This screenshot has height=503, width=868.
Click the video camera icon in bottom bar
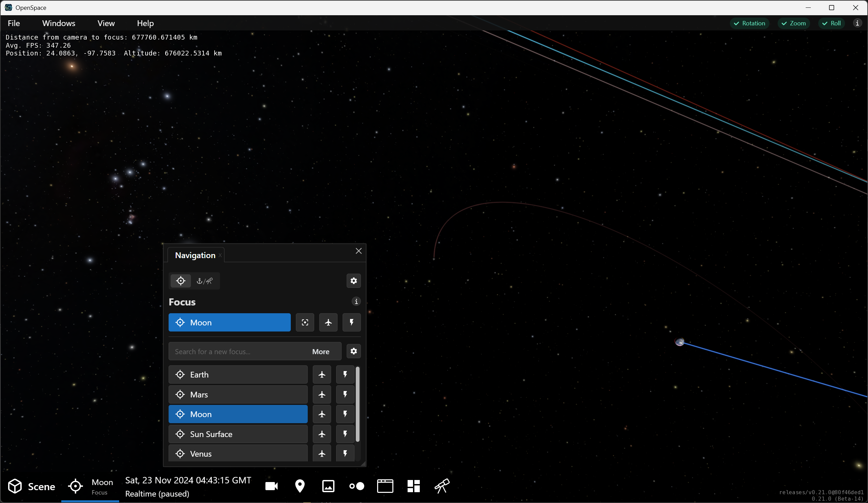coord(272,486)
